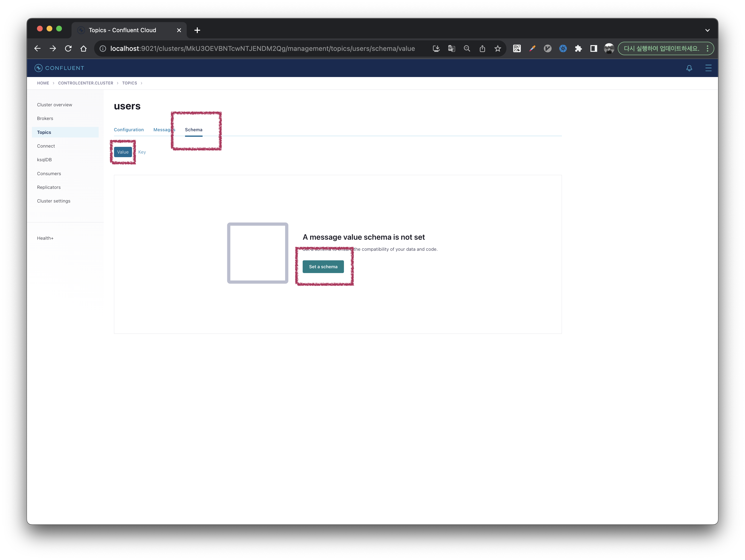This screenshot has width=745, height=560.
Task: Click the browser reload icon
Action: point(68,48)
